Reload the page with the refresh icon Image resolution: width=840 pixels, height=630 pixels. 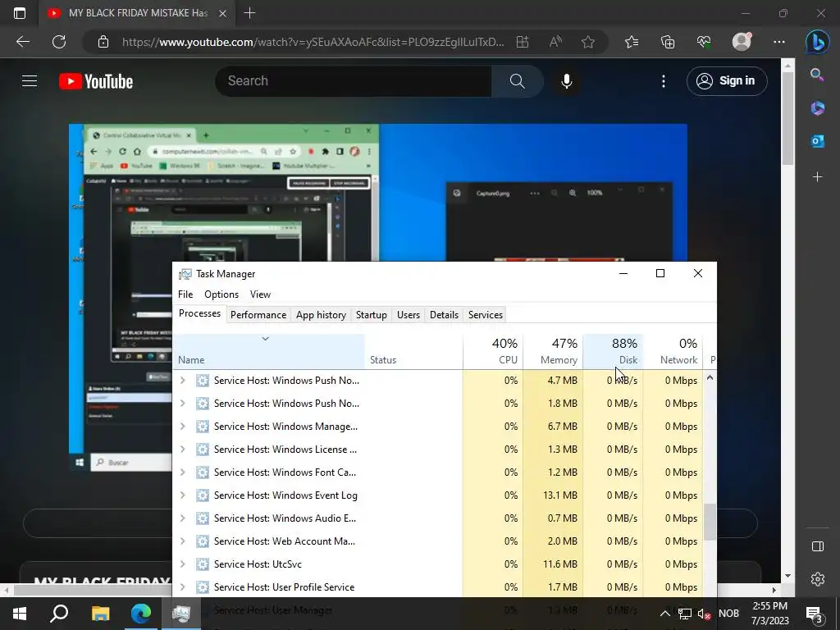coord(59,42)
